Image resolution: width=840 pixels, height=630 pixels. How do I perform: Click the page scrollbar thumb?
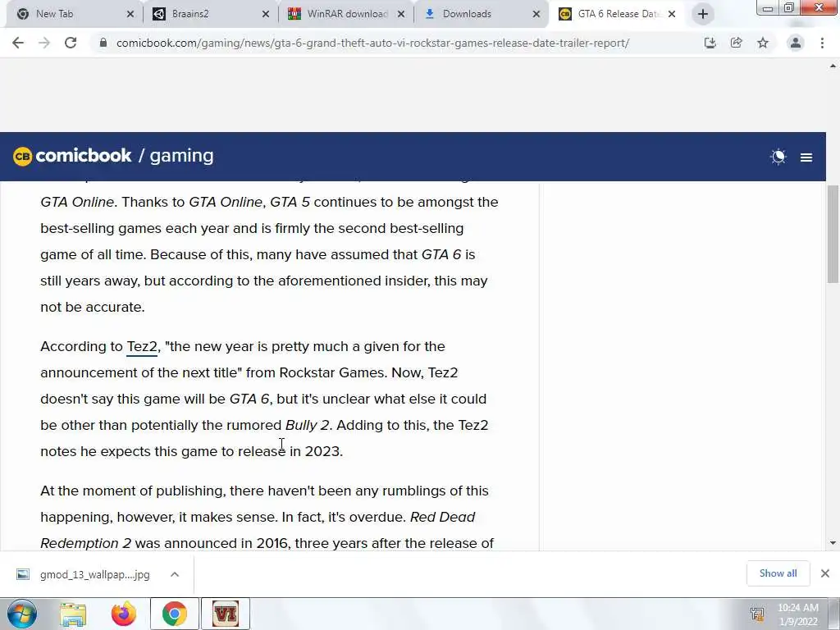pos(833,234)
